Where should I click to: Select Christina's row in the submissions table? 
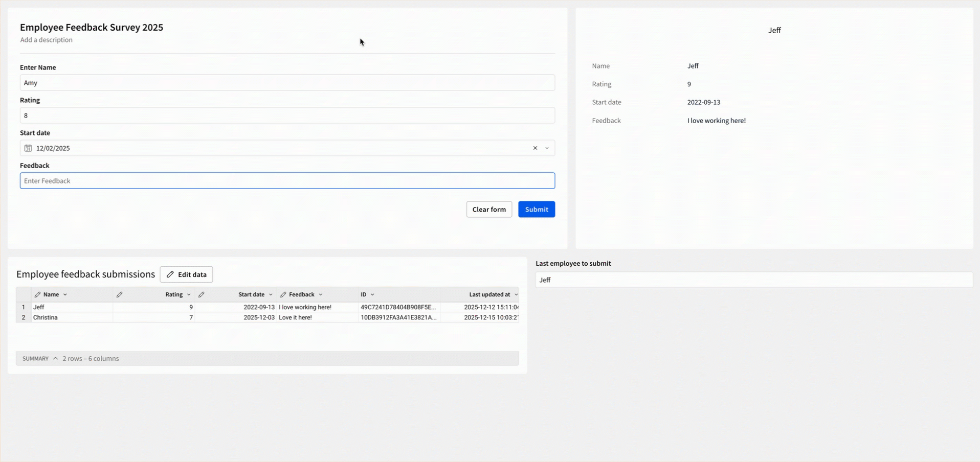(153, 317)
